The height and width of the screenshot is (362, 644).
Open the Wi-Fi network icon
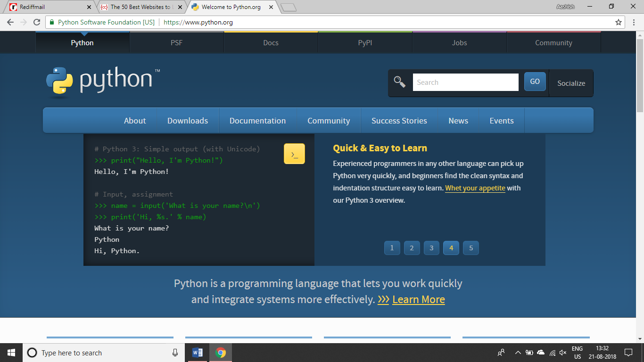(552, 353)
